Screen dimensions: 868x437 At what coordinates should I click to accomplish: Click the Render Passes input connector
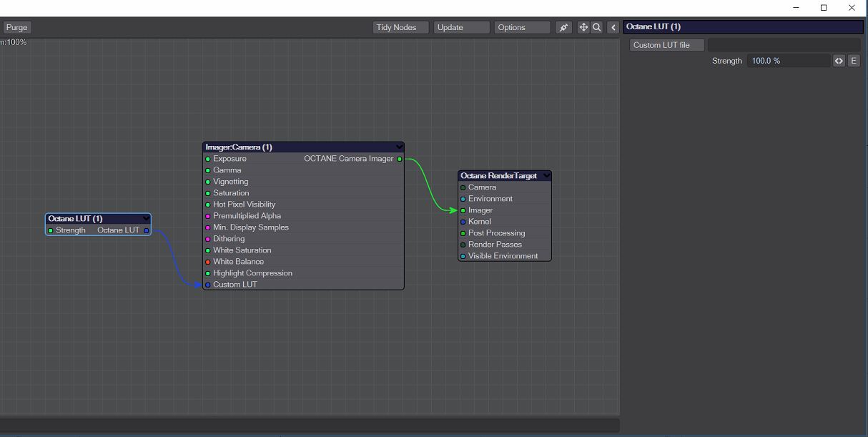(x=463, y=245)
